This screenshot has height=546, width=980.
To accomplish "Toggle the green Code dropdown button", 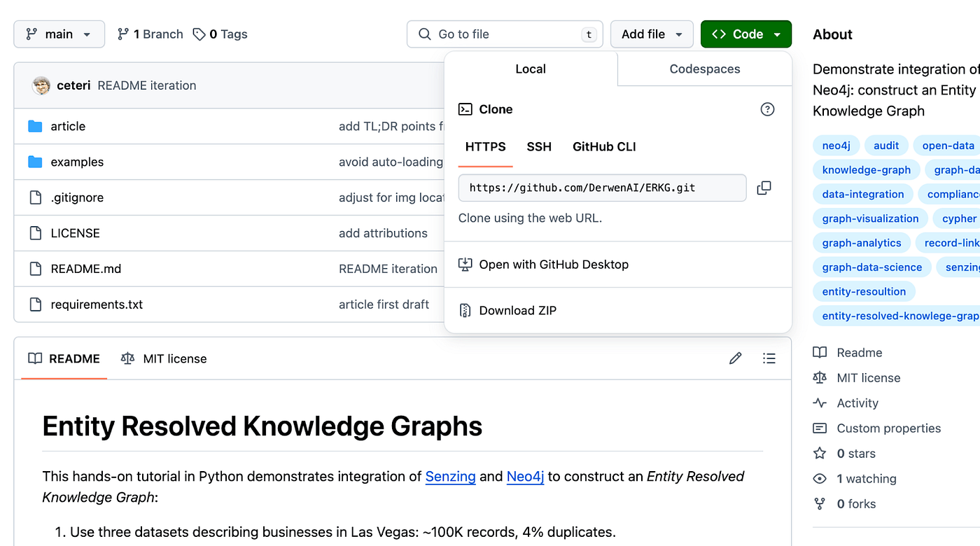I will pos(746,34).
